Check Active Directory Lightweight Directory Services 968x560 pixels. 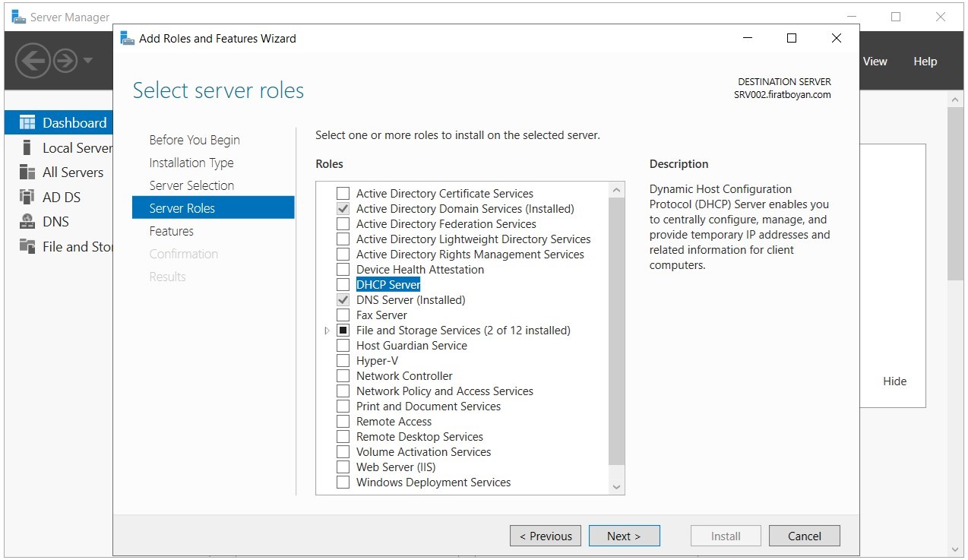(343, 239)
